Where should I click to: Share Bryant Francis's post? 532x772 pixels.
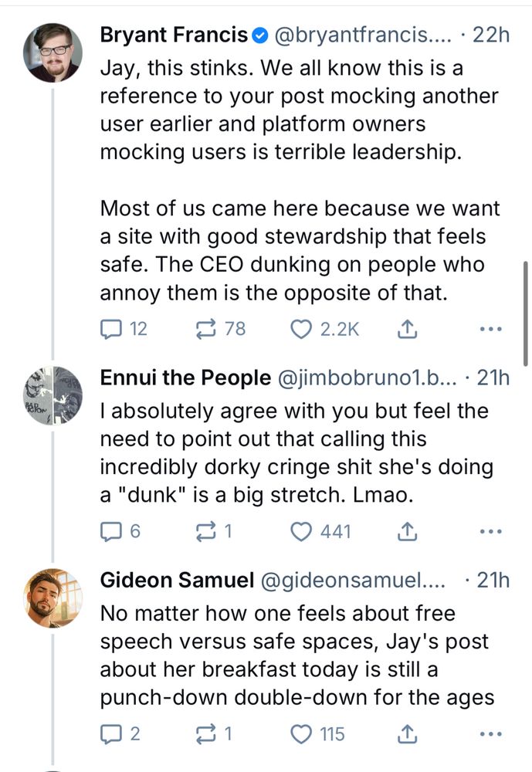(406, 329)
